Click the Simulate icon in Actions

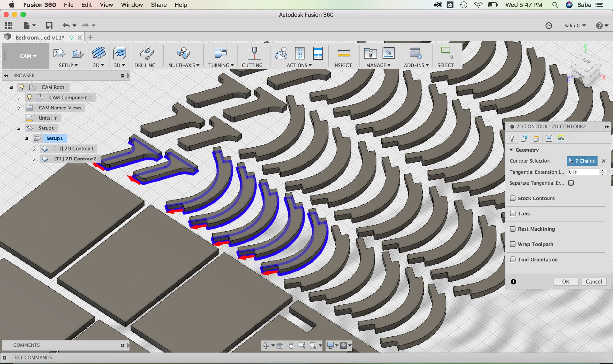(281, 54)
